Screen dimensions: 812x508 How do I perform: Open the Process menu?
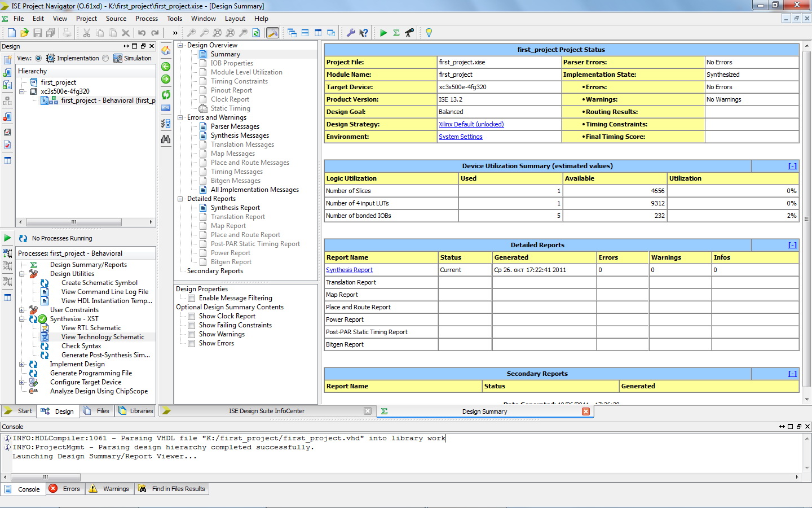pos(147,19)
